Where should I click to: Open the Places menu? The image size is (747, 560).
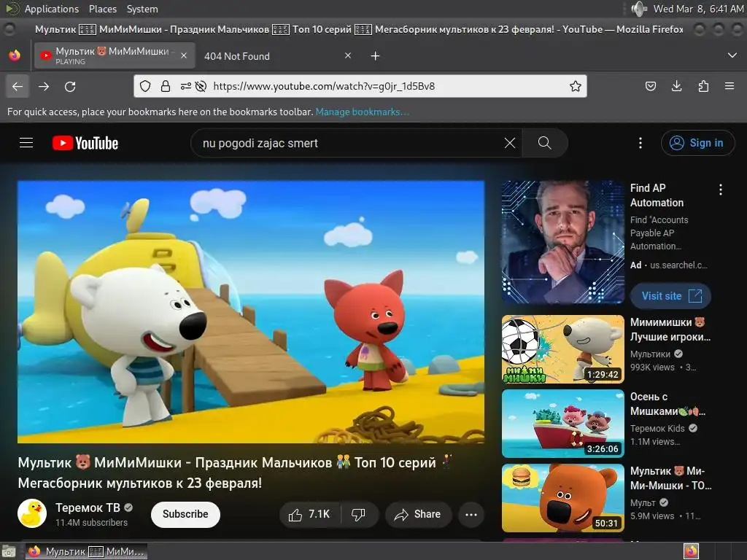pyautogui.click(x=102, y=9)
